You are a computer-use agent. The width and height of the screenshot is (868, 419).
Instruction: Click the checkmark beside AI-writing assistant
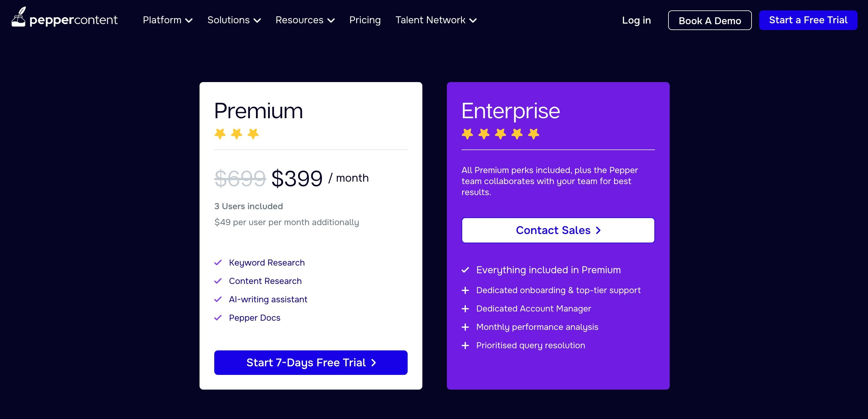point(218,299)
